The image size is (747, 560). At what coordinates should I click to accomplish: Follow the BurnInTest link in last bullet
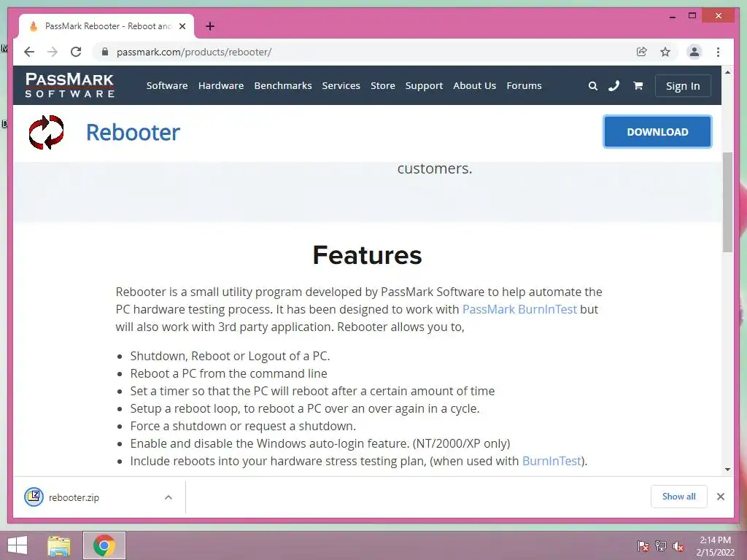click(551, 461)
